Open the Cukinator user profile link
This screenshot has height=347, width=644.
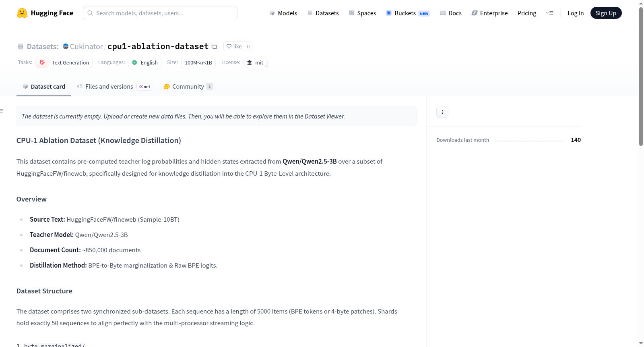[86, 46]
